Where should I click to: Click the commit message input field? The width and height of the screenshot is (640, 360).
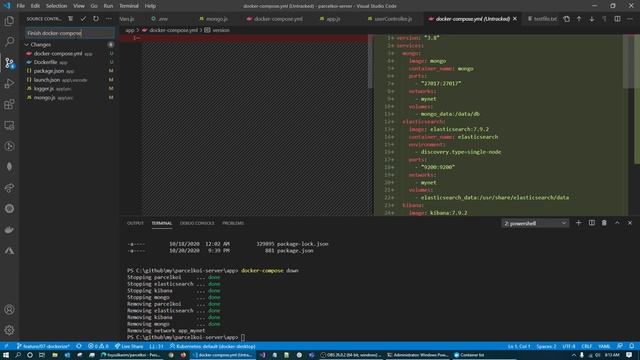69,33
